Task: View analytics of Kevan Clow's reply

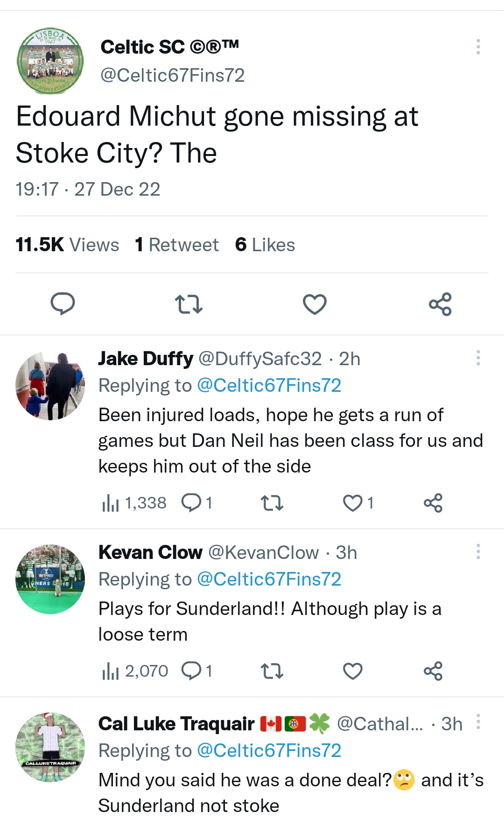Action: click(111, 671)
